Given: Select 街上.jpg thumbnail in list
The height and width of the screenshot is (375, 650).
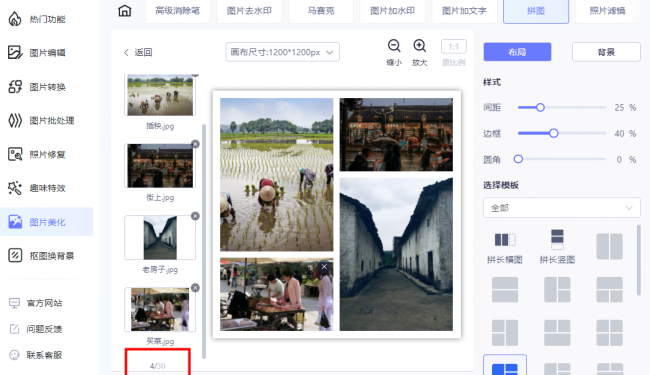Looking at the screenshot, I should [x=160, y=166].
